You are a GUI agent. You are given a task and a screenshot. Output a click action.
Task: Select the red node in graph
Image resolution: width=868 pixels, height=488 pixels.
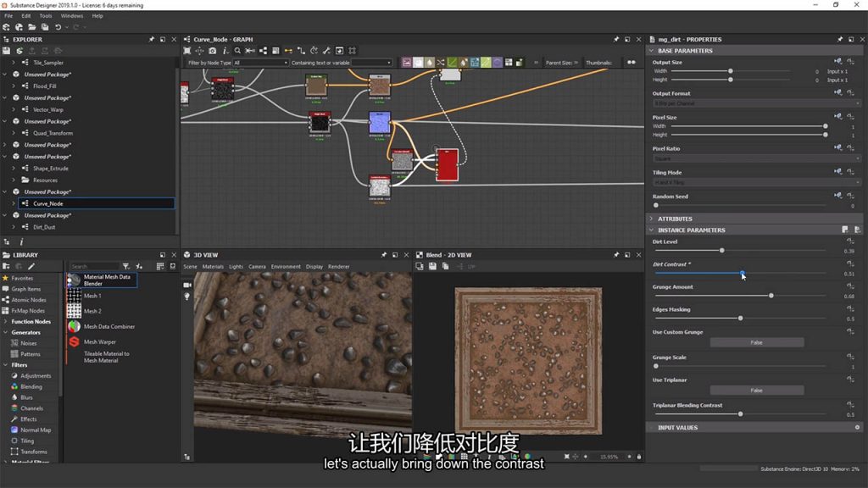click(x=448, y=165)
